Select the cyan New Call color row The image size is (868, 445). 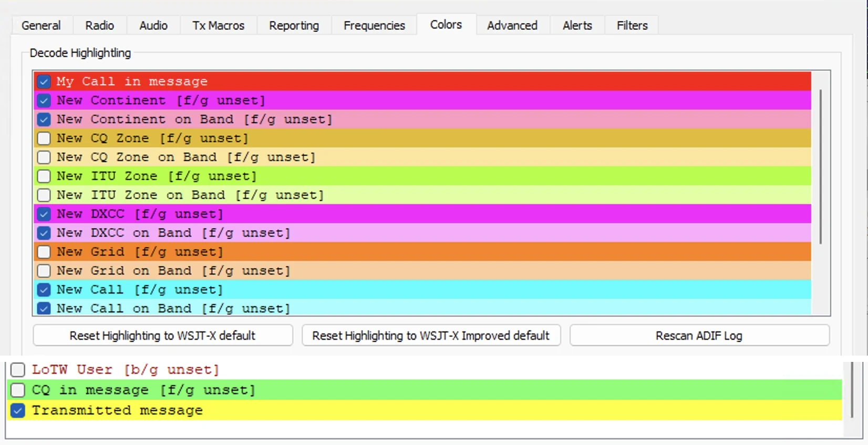tap(423, 290)
